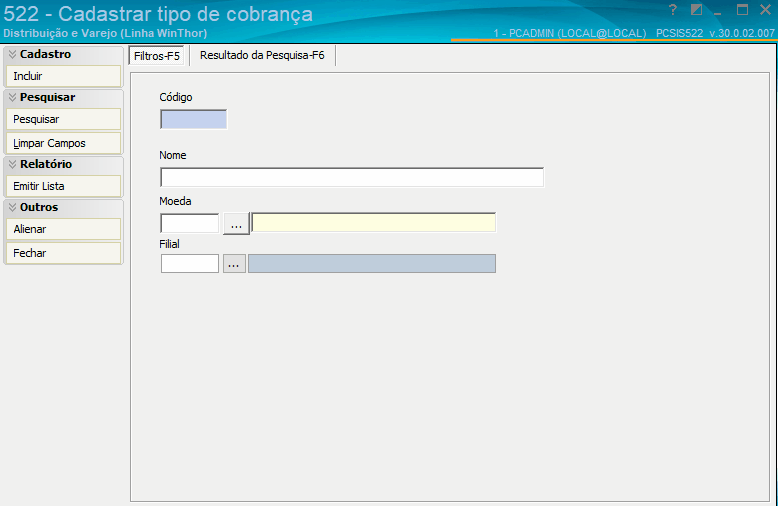
Task: Click the Incluir button
Action: (x=64, y=76)
